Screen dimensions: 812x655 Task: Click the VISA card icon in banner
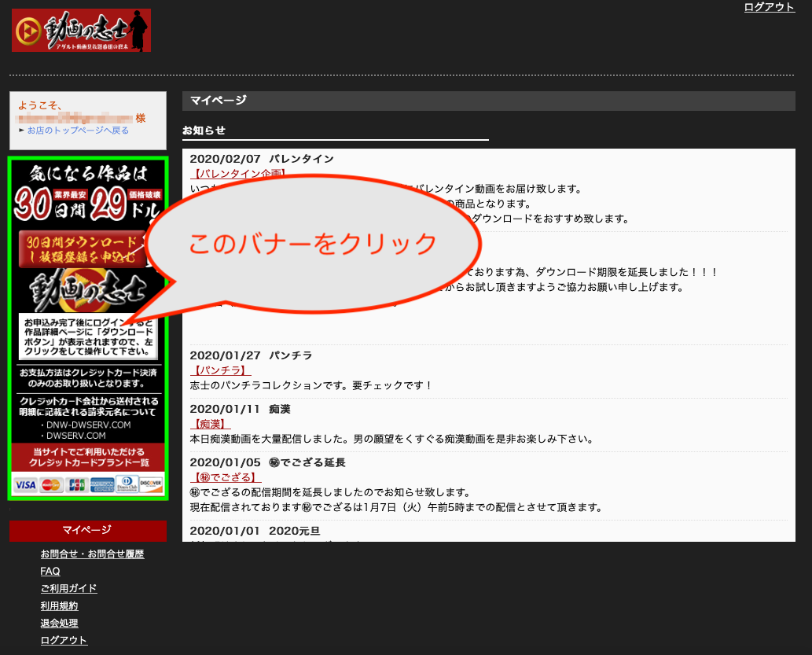(25, 484)
